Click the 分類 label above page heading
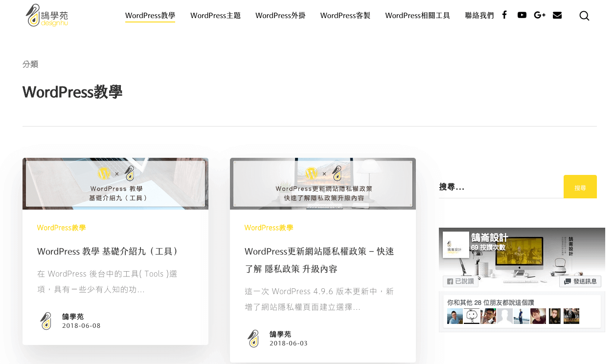This screenshot has height=364, width=615. [30, 64]
